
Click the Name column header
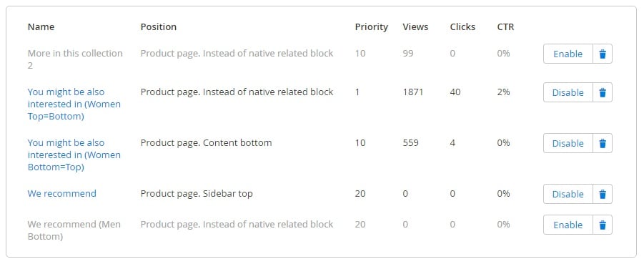[x=41, y=26]
